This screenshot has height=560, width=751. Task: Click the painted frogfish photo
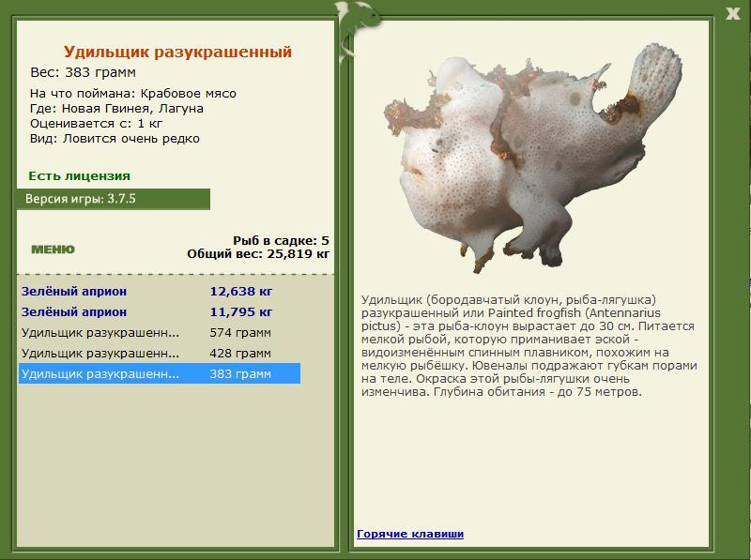532,158
